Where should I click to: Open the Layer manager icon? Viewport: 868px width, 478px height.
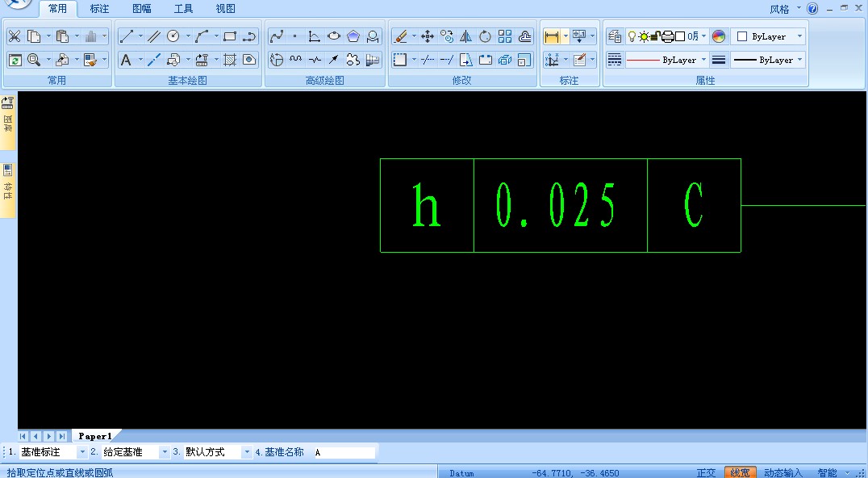[x=615, y=36]
